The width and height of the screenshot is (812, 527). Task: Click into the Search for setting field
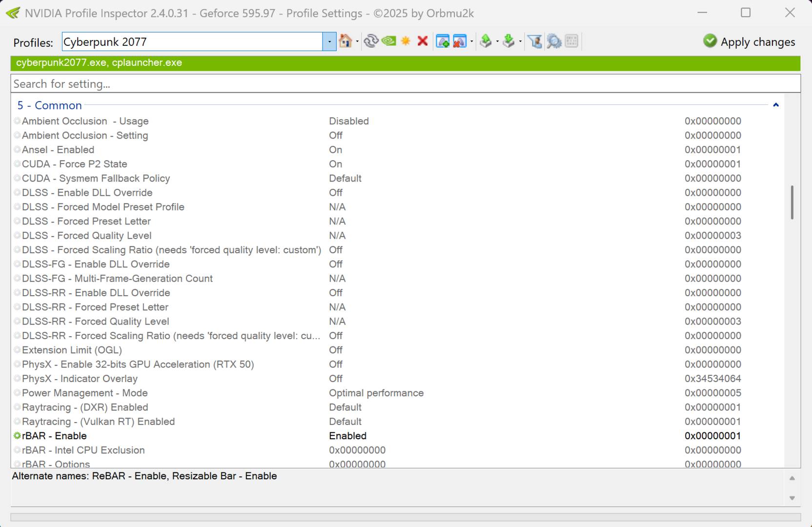pos(195,83)
